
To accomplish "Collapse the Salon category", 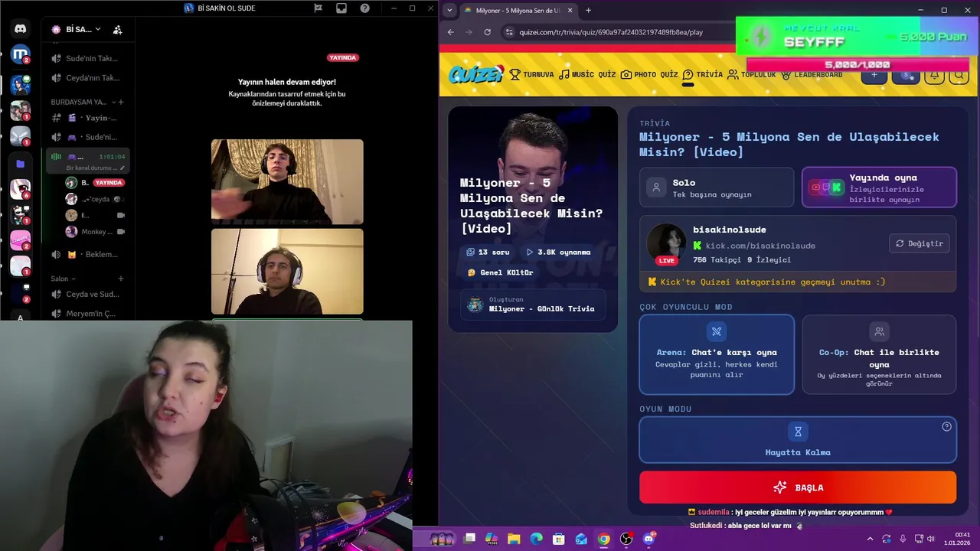I will click(x=64, y=279).
